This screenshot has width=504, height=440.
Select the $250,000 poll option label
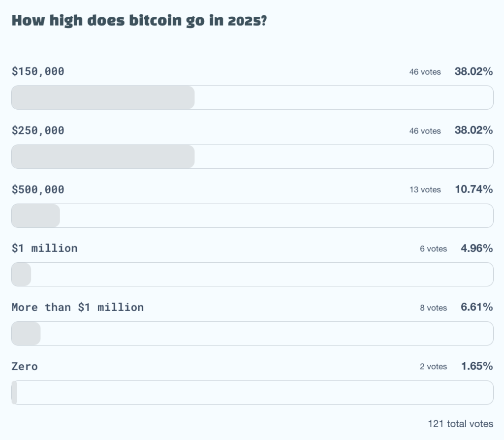[38, 130]
